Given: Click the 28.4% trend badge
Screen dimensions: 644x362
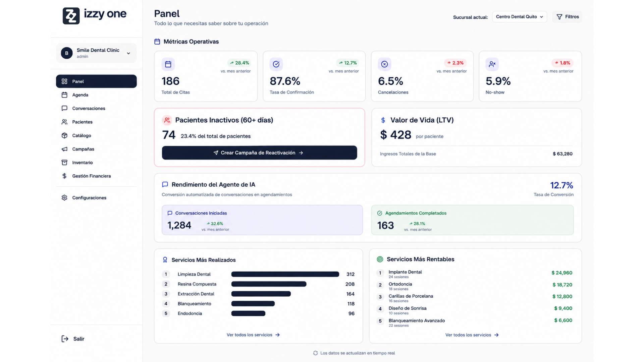Looking at the screenshot, I should [x=239, y=63].
